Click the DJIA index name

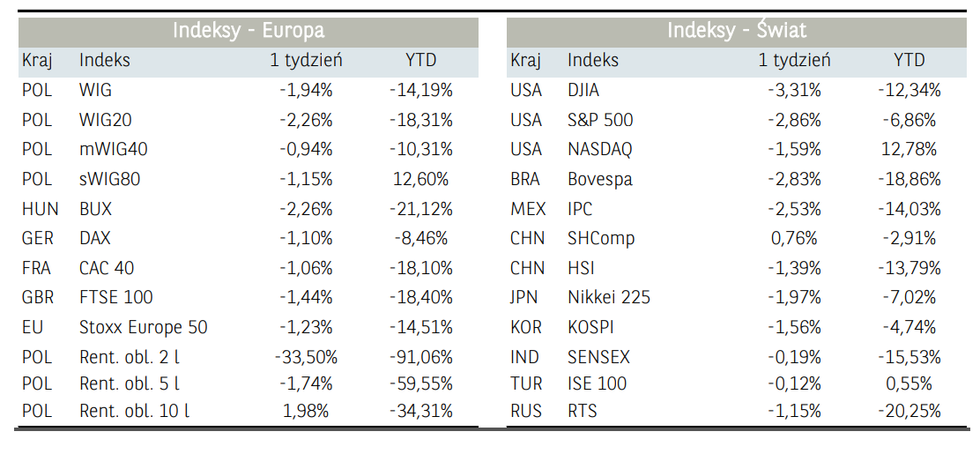pyautogui.click(x=586, y=90)
